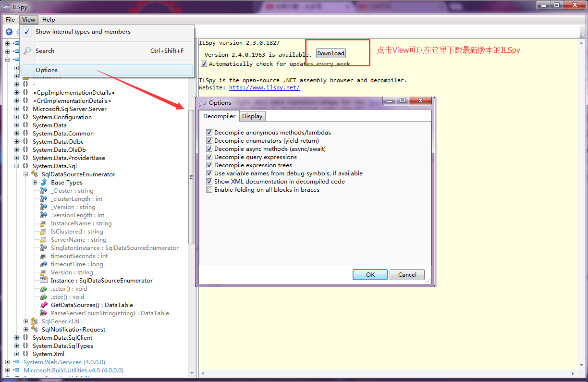
Task: Toggle Show XML documentation in decompiled code
Action: click(209, 181)
